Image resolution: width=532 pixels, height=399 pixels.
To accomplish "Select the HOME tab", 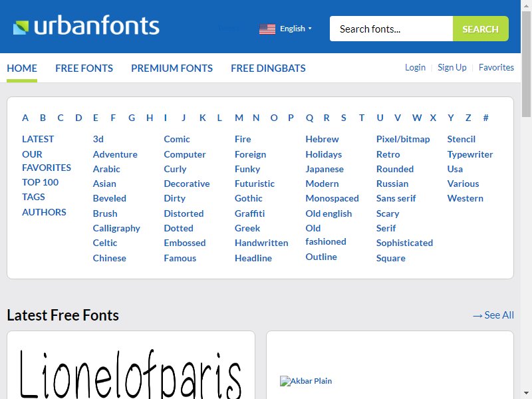I will [22, 68].
